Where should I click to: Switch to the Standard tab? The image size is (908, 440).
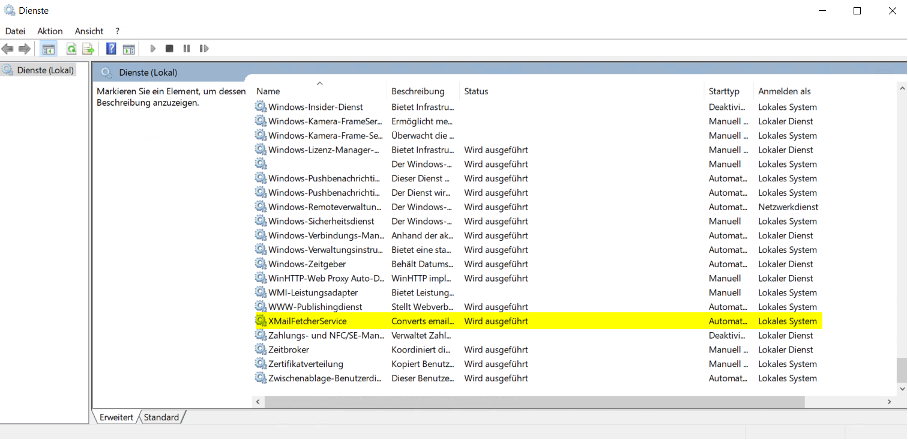click(x=162, y=417)
